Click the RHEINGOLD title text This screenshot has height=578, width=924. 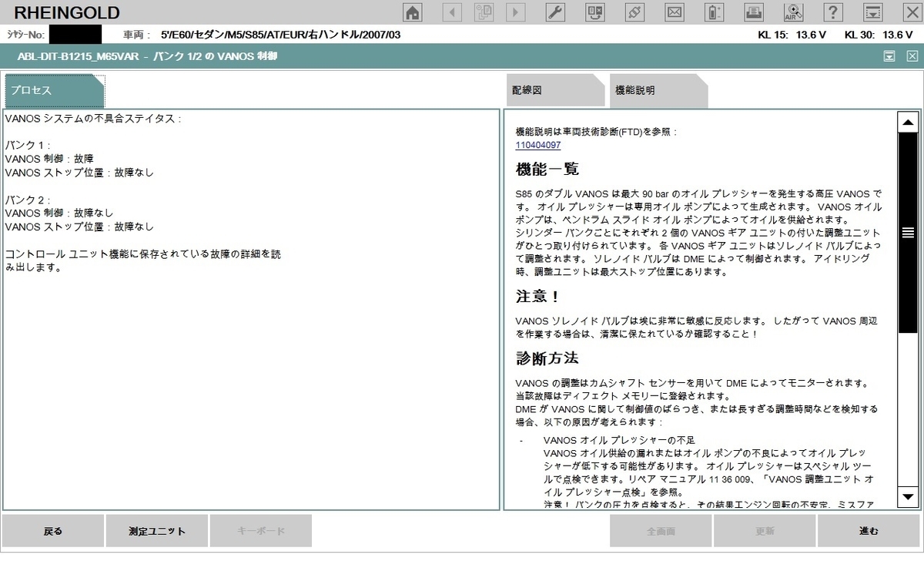pyautogui.click(x=67, y=12)
